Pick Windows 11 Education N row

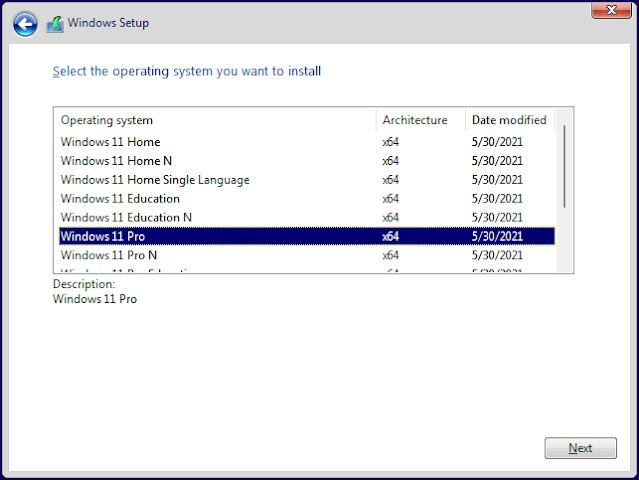(x=307, y=217)
